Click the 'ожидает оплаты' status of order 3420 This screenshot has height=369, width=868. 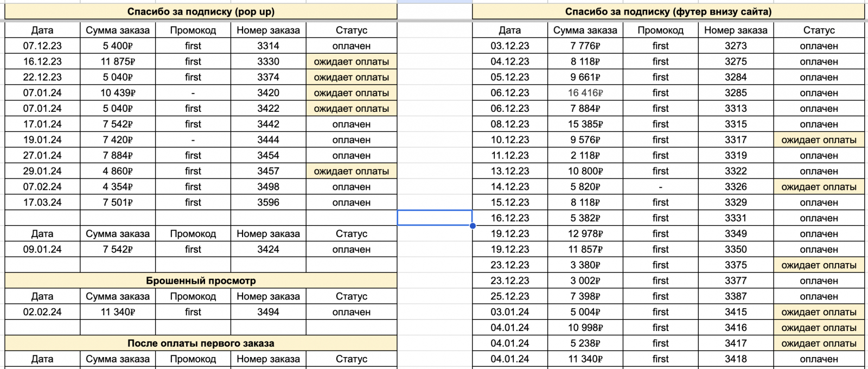[x=352, y=93]
